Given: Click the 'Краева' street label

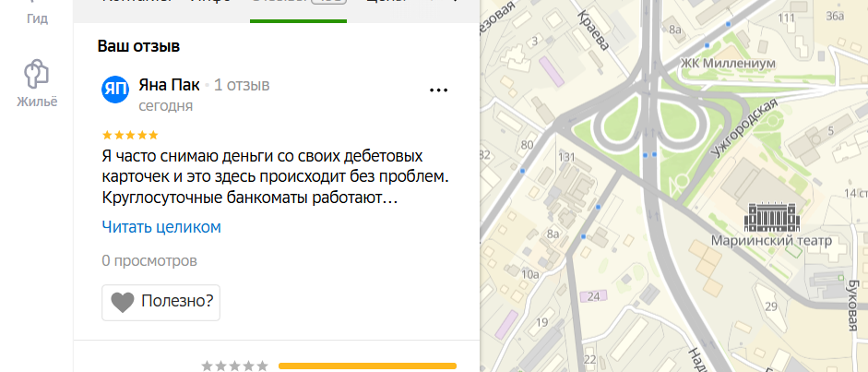Looking at the screenshot, I should point(593,31).
